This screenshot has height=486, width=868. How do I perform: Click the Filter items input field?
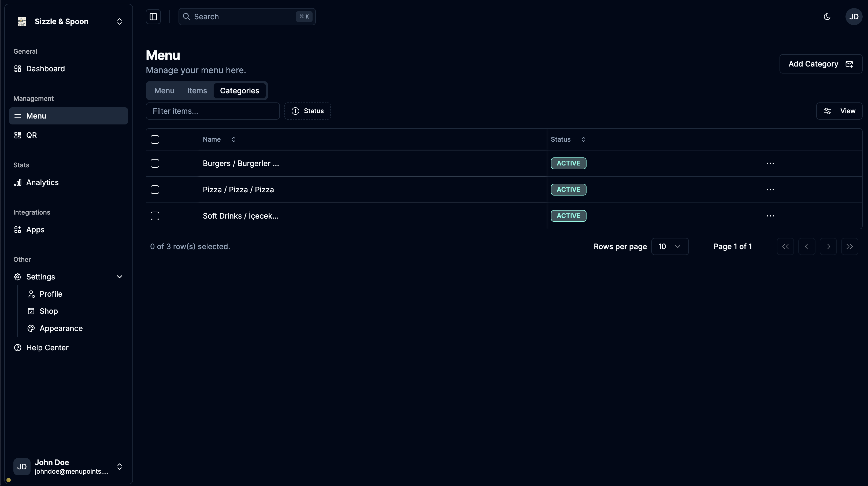213,111
